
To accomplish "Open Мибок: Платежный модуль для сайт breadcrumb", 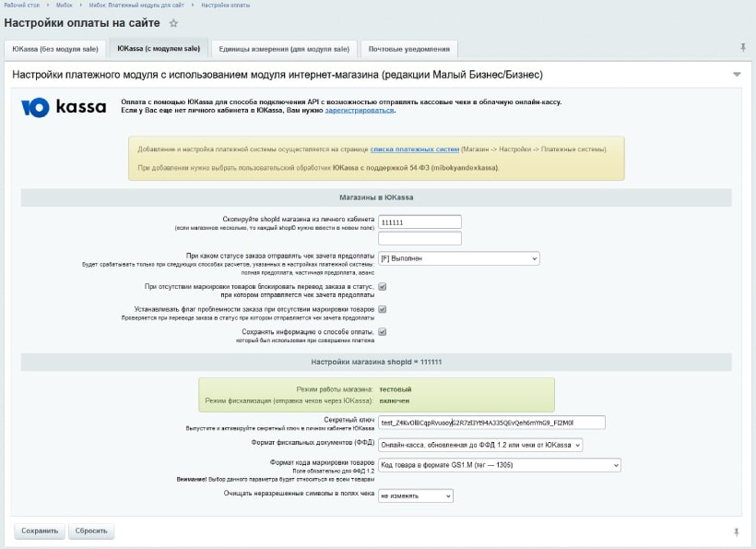I will (136, 5).
